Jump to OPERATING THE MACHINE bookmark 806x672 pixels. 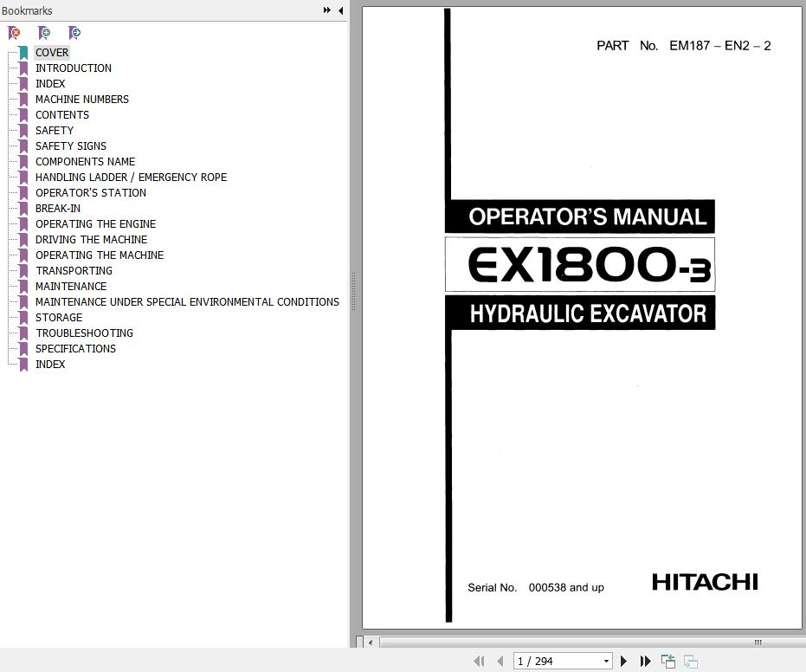pyautogui.click(x=100, y=255)
